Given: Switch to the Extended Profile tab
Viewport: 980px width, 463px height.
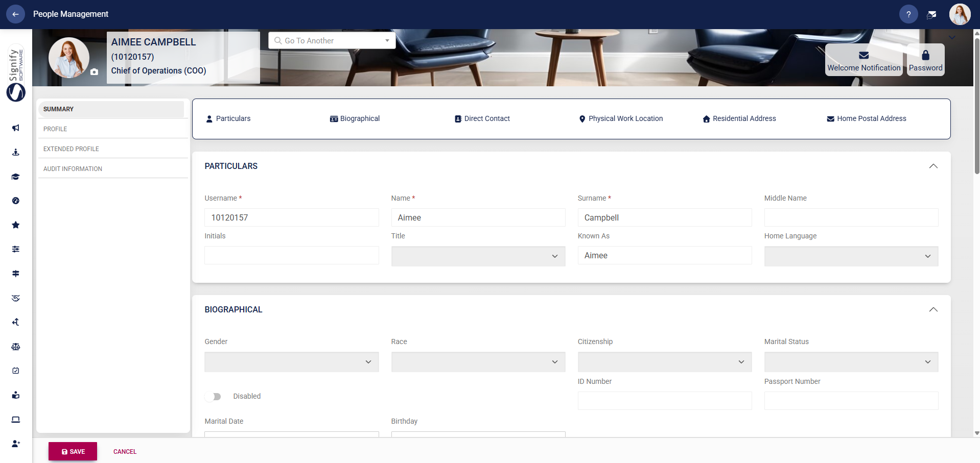Looking at the screenshot, I should pyautogui.click(x=71, y=149).
